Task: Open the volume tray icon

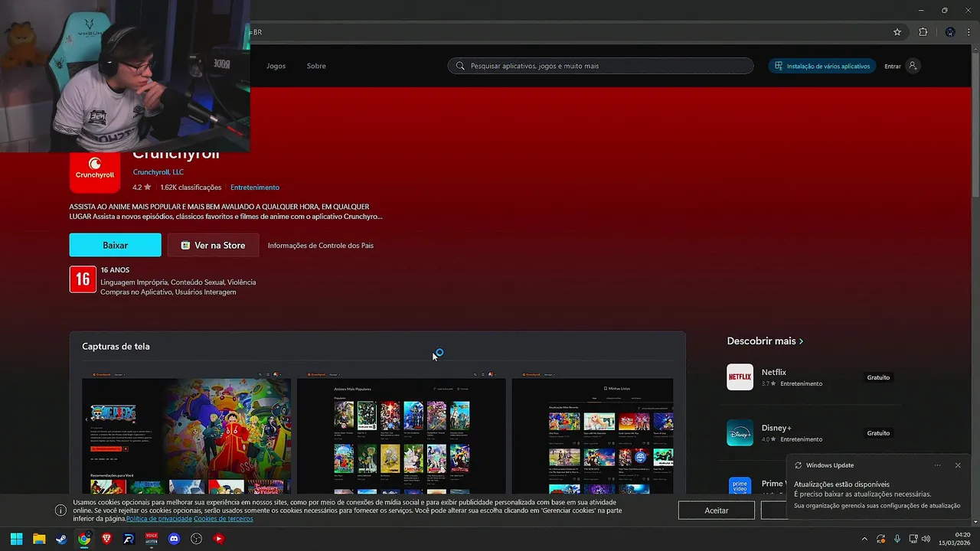Action: [x=926, y=539]
